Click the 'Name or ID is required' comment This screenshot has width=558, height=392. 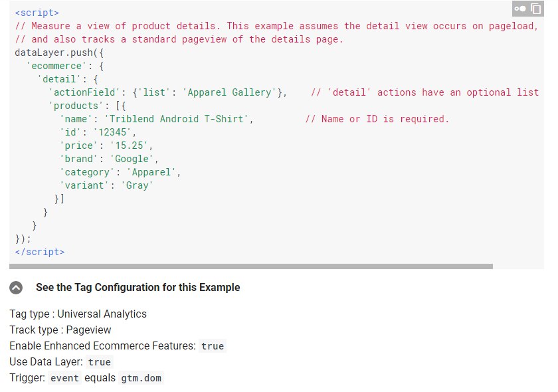point(377,119)
